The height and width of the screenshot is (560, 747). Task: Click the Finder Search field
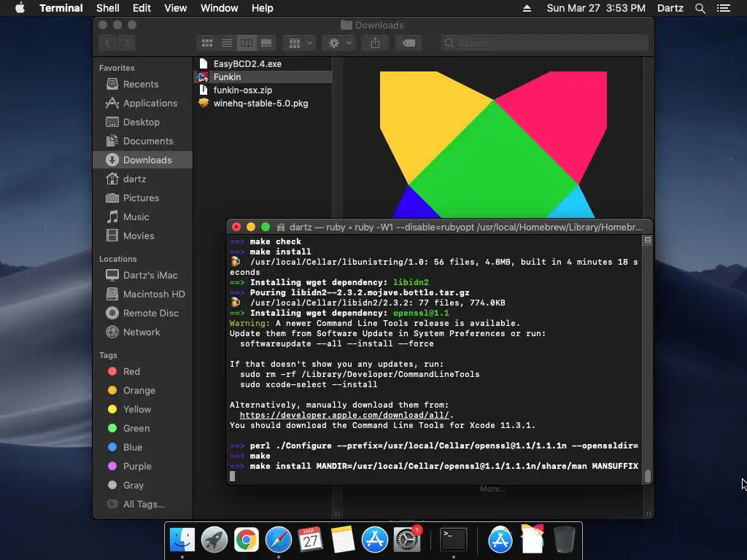[544, 43]
